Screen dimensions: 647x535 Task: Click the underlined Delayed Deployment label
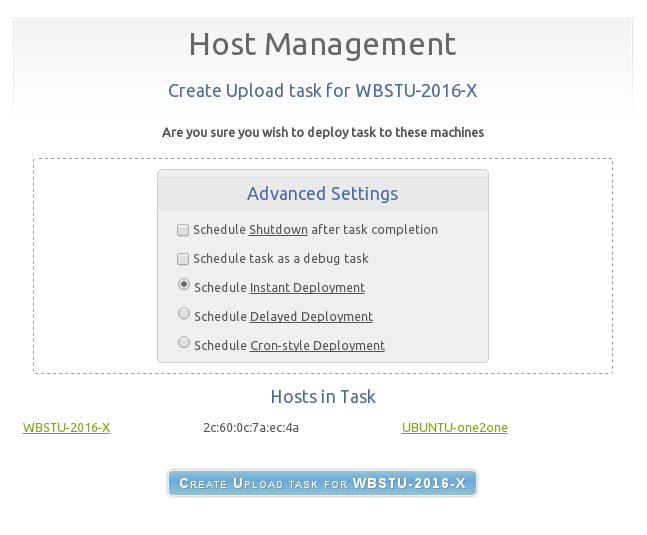(x=311, y=317)
